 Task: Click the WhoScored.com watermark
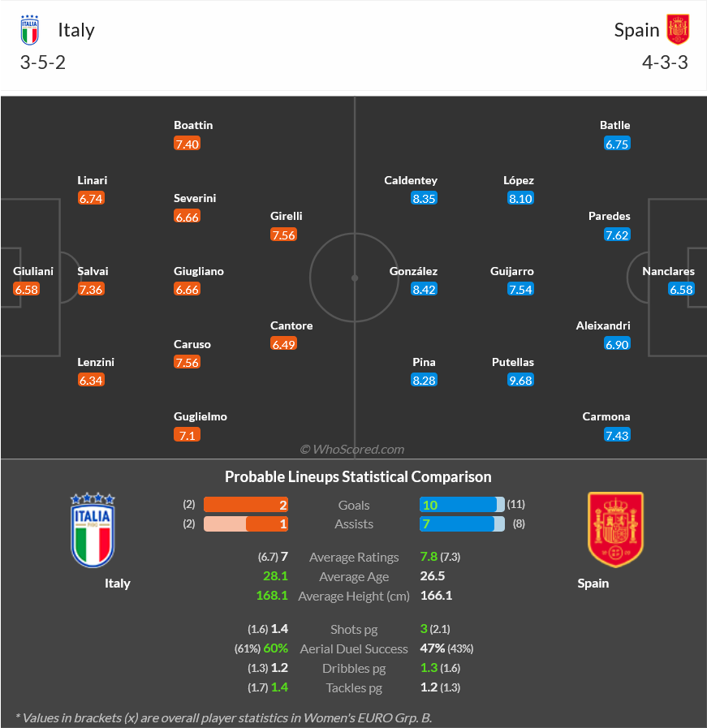point(351,449)
